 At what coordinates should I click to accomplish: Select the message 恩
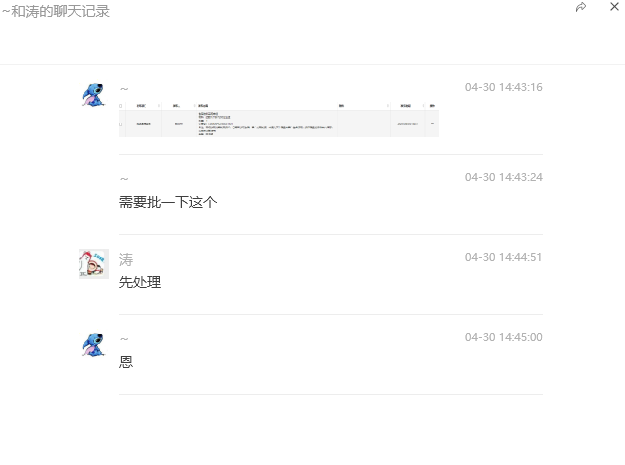click(x=126, y=362)
